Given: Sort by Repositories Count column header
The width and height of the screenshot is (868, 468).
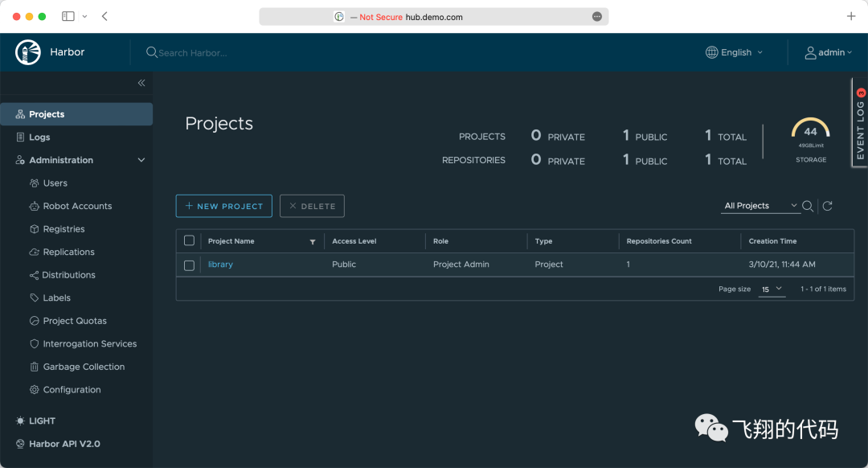Looking at the screenshot, I should pos(659,241).
